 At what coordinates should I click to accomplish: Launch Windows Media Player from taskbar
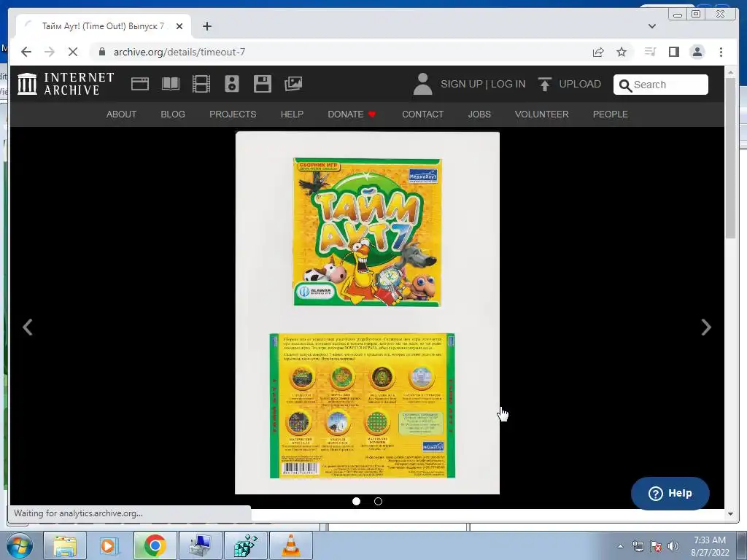(109, 545)
